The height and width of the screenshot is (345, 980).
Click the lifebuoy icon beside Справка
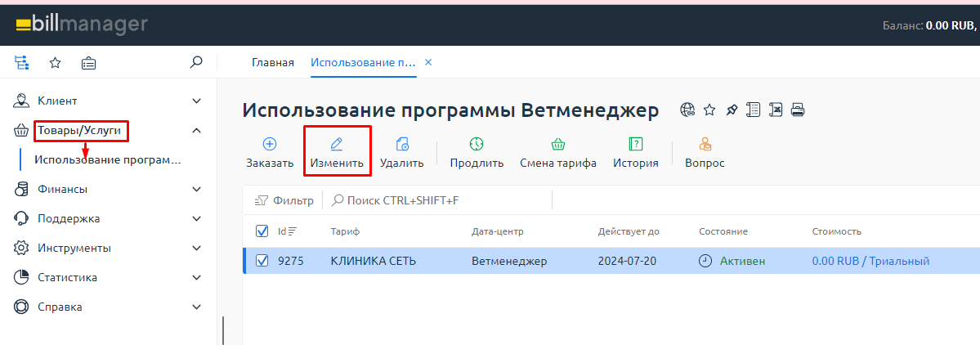click(21, 307)
